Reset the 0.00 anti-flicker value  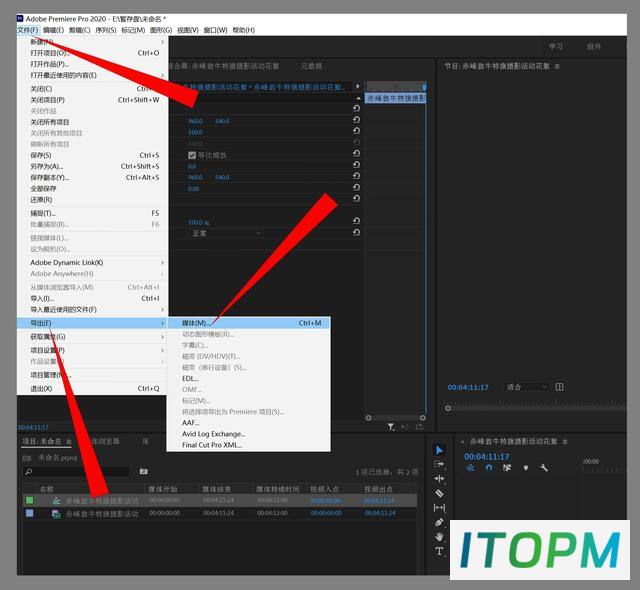click(x=356, y=187)
